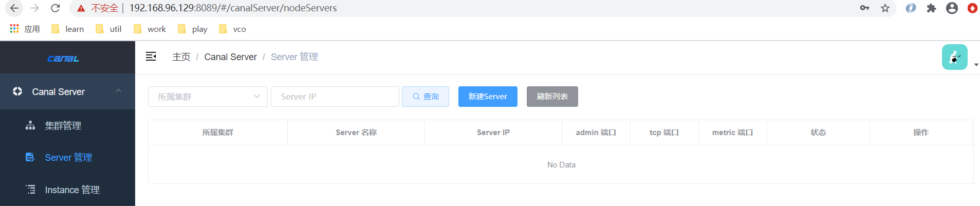The height and width of the screenshot is (206, 980).
Task: Open the browser profile account icon
Action: 952,8
